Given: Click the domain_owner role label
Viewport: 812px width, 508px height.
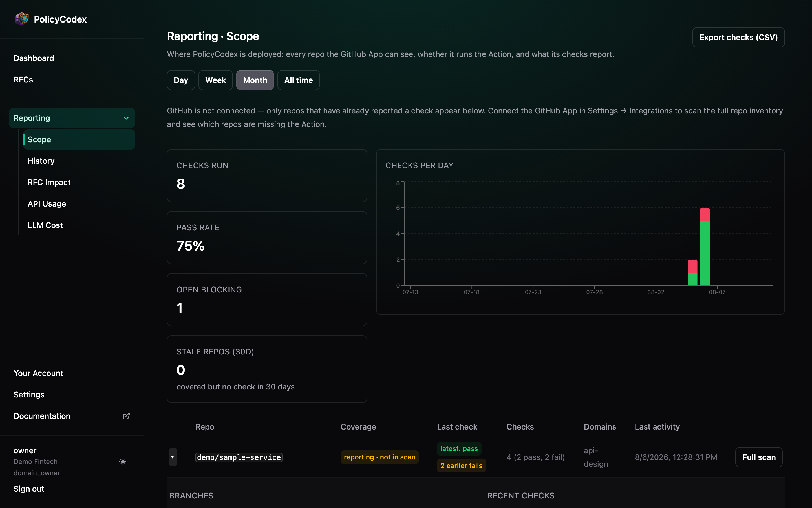Looking at the screenshot, I should coord(37,473).
